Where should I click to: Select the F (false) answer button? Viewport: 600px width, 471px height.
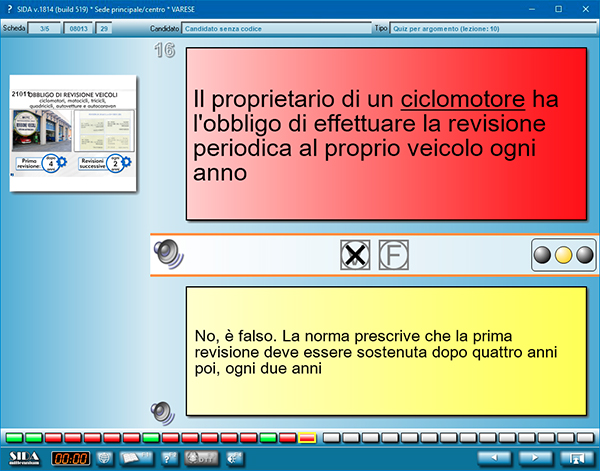tap(393, 255)
